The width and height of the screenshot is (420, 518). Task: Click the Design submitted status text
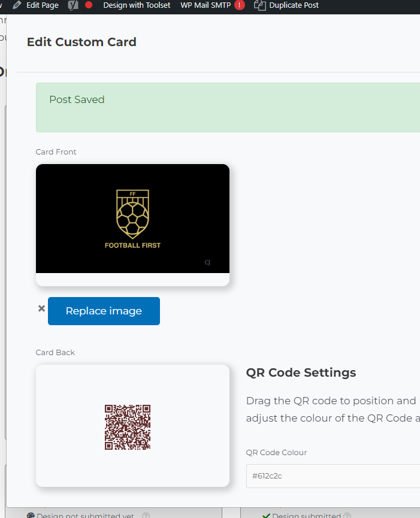pos(306,516)
